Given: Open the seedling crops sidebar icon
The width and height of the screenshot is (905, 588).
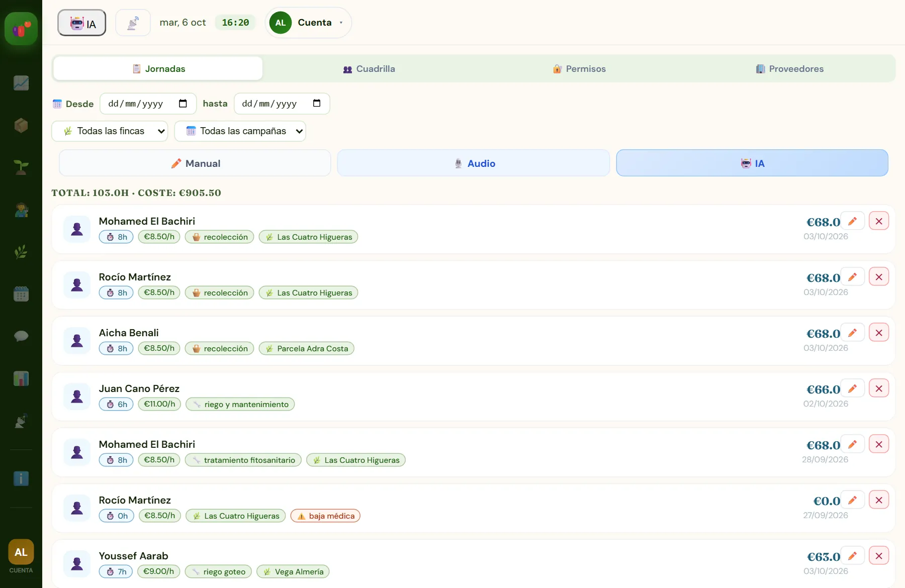Looking at the screenshot, I should [x=21, y=167].
